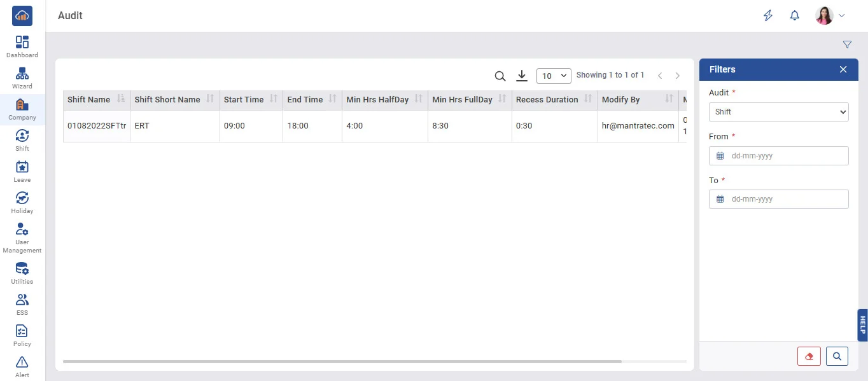Screen dimensions: 868x381
Task: Toggle sort on Recess Duration column
Action: click(x=588, y=99)
